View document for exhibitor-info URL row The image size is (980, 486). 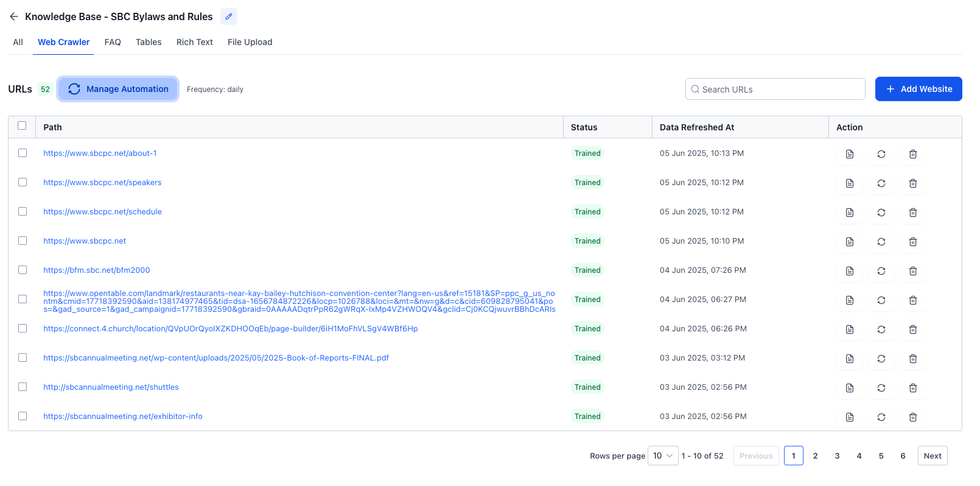pos(850,417)
